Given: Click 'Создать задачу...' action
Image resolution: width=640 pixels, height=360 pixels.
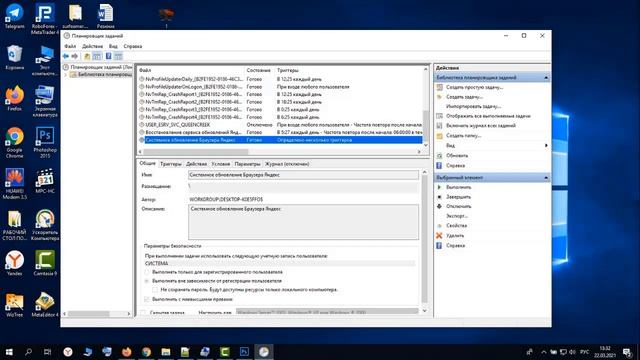Looking at the screenshot, I should [464, 97].
